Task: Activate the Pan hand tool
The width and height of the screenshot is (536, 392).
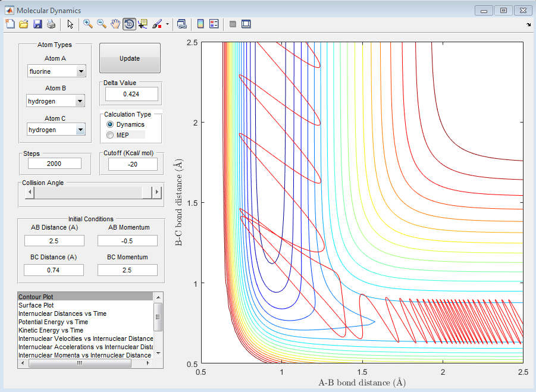Action: [115, 24]
